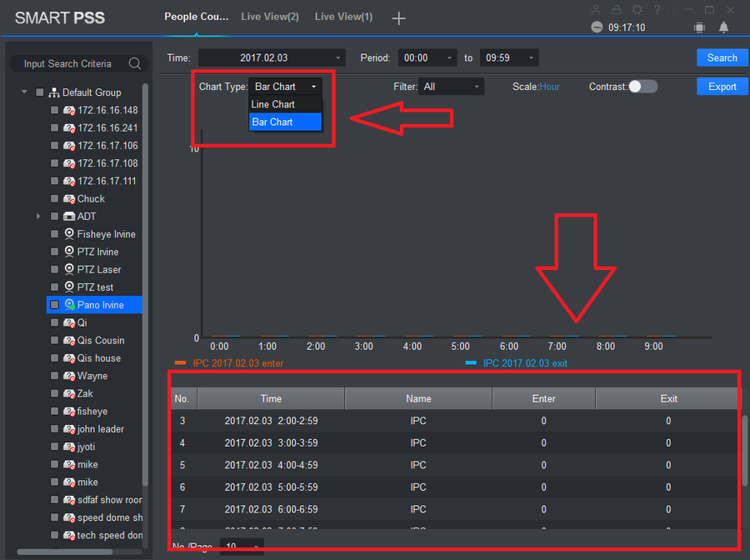Click the user account icon
Screen dimensions: 750x560
595,10
